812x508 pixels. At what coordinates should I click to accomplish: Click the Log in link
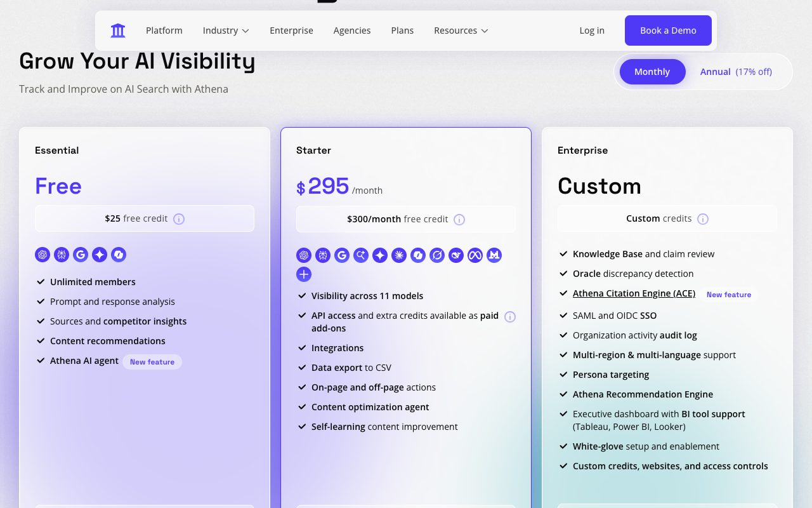[592, 30]
